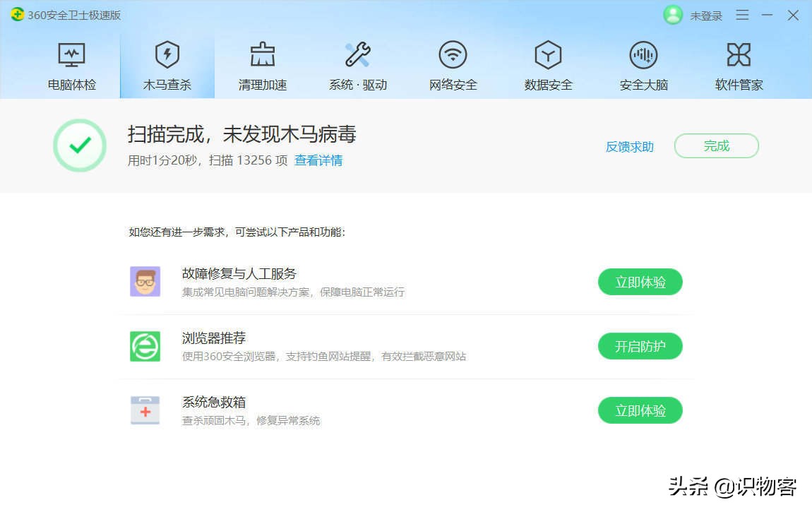Enable 开启防护 browser protection
Viewport: 812px width, 512px height.
pos(640,346)
